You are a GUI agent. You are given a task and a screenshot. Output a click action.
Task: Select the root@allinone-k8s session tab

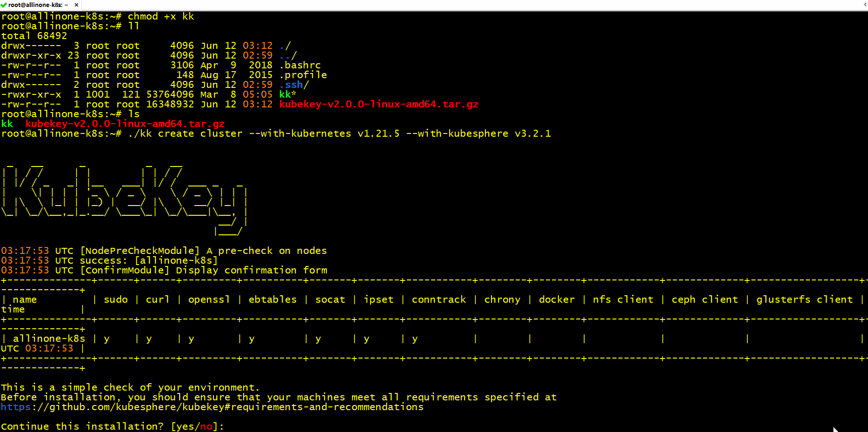[x=37, y=5]
